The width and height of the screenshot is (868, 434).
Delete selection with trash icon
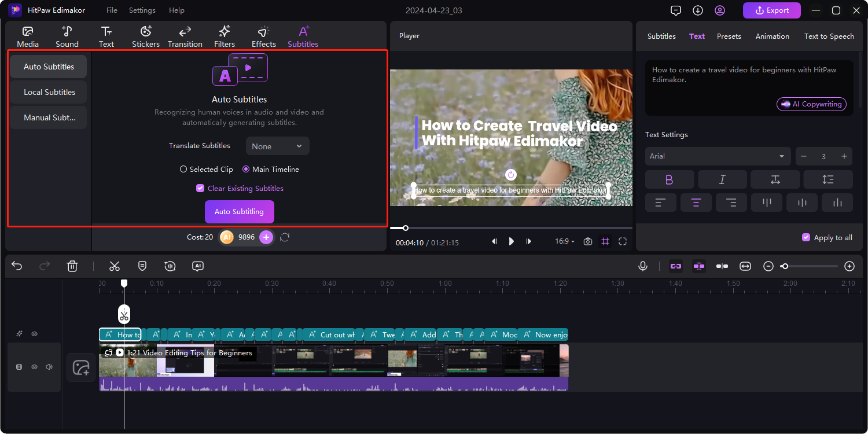[72, 266]
